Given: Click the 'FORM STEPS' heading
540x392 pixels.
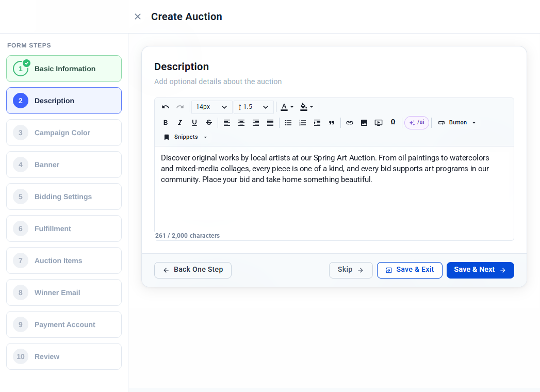Looking at the screenshot, I should click(x=29, y=45).
